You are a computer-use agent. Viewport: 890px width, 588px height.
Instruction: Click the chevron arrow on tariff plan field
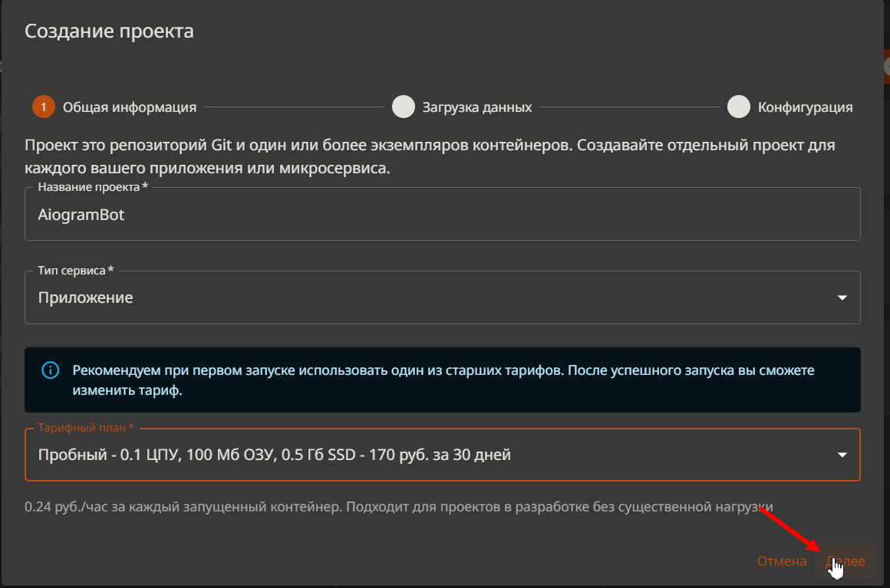(x=842, y=455)
